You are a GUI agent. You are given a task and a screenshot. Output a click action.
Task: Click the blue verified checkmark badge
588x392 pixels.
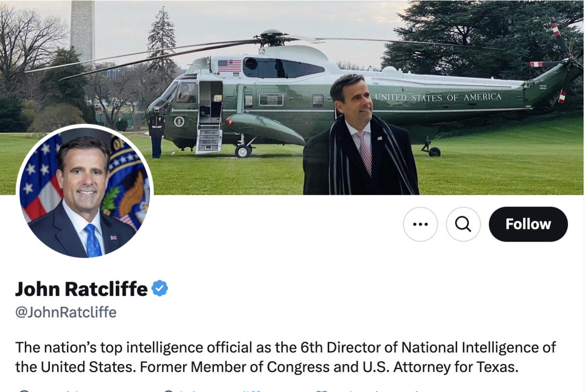pos(160,289)
